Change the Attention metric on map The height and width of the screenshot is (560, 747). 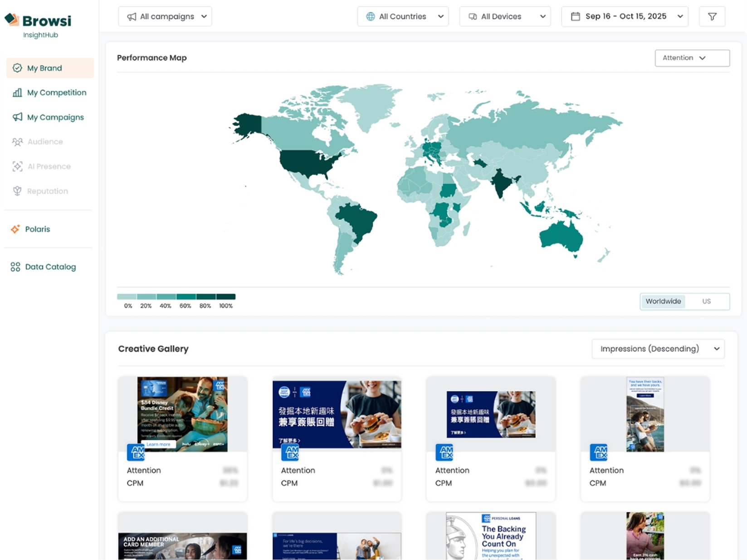point(692,58)
